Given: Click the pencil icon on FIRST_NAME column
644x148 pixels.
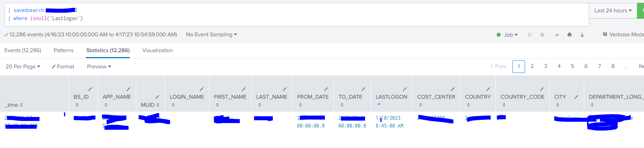Looking at the screenshot, I should click(244, 89).
